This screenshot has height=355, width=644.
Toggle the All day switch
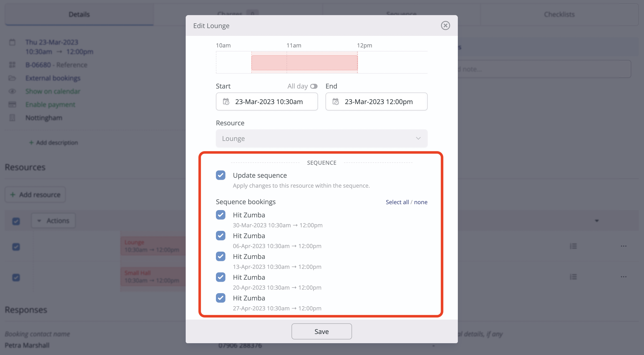tap(314, 86)
